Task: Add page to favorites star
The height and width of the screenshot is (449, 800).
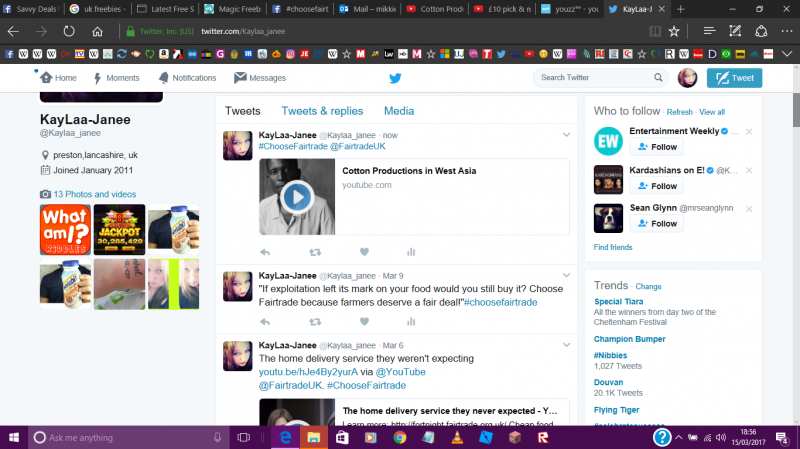Action: point(674,31)
